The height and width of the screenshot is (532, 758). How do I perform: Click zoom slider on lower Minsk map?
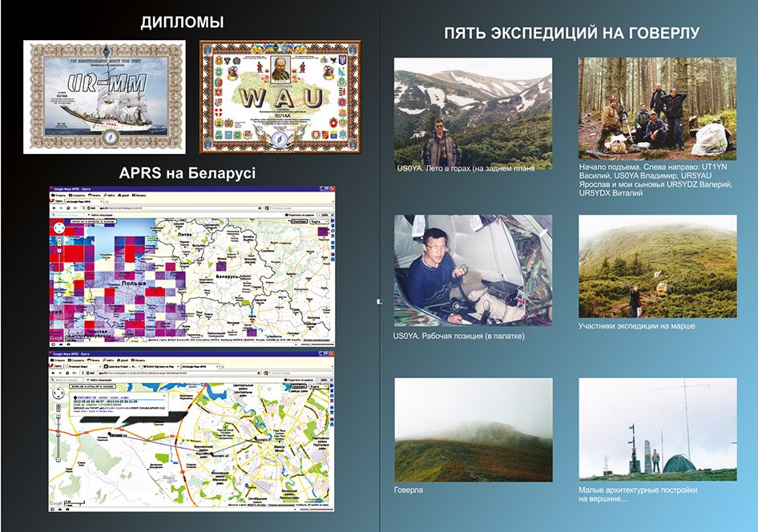tap(60, 437)
